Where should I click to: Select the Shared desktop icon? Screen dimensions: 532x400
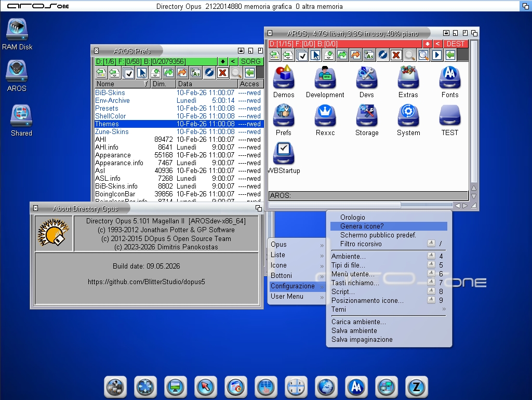point(21,121)
